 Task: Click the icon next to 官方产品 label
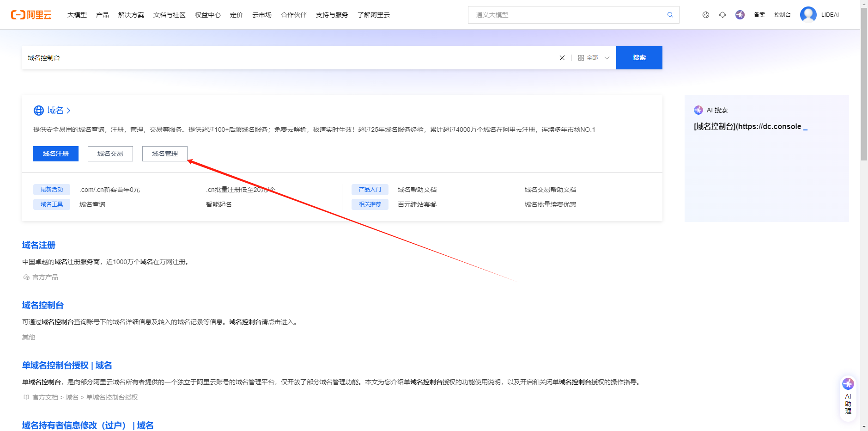point(26,277)
